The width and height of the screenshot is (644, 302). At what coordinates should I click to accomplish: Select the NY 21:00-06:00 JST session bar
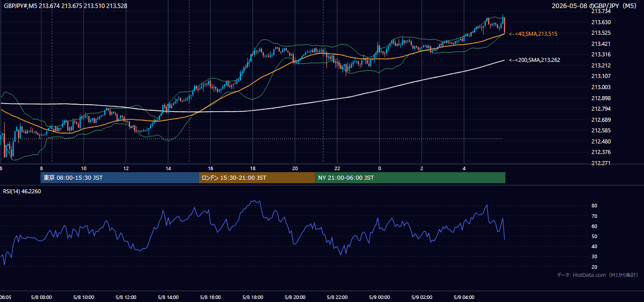pyautogui.click(x=410, y=178)
